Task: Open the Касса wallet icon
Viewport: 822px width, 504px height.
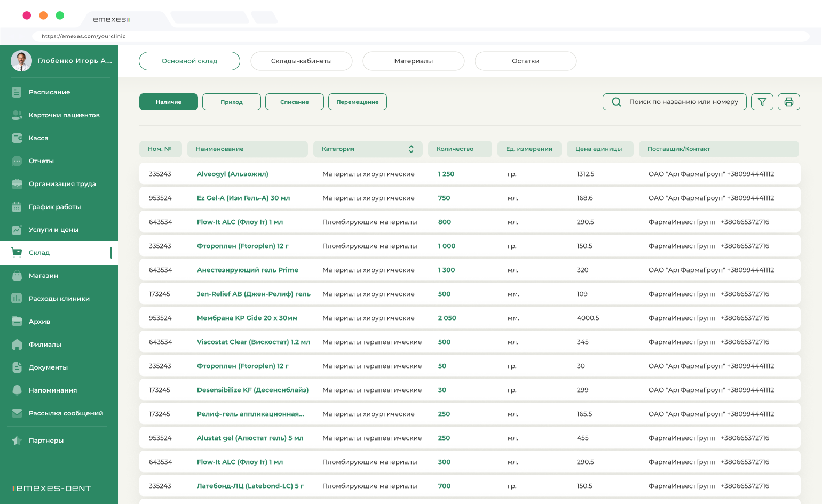Action: coord(17,138)
